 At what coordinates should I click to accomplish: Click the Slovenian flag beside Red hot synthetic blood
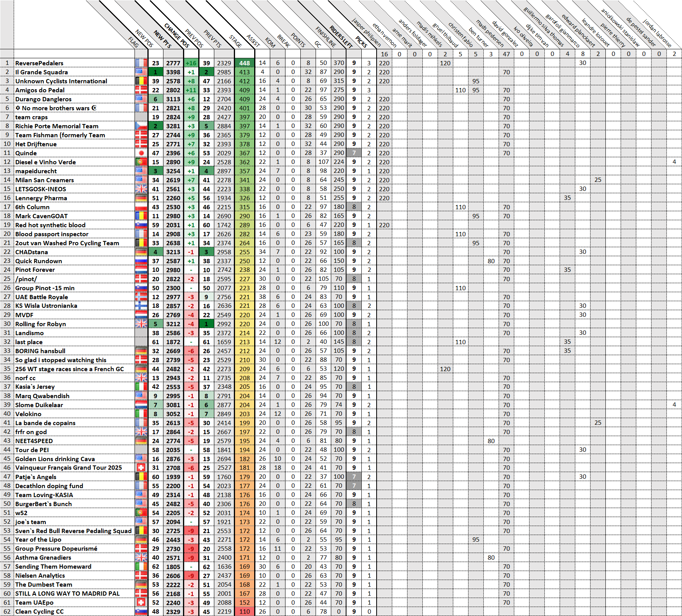coord(141,225)
